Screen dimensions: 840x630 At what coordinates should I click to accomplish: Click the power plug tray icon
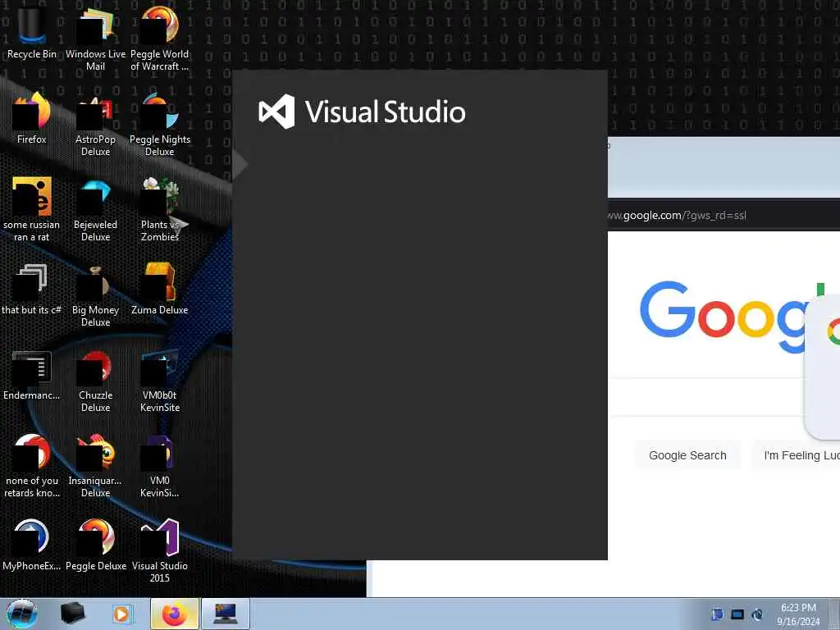(x=757, y=614)
